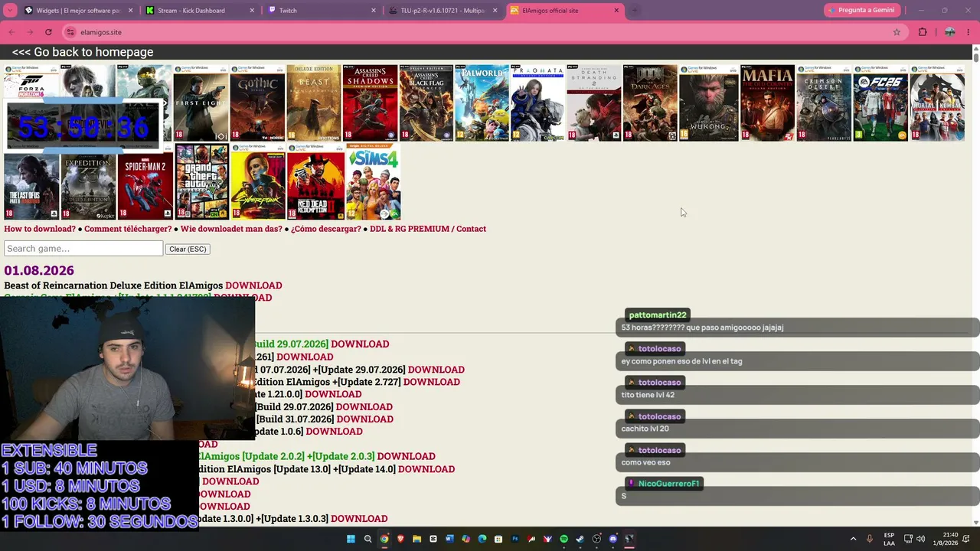Open the ¿Cómo descargar? link
The width and height of the screenshot is (980, 551).
pyautogui.click(x=326, y=229)
